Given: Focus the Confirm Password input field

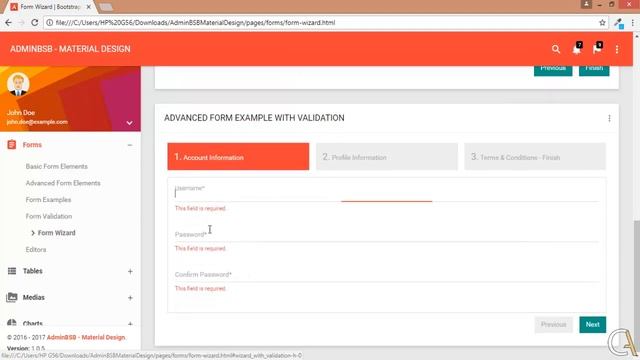Looking at the screenshot, I should pos(387,274).
